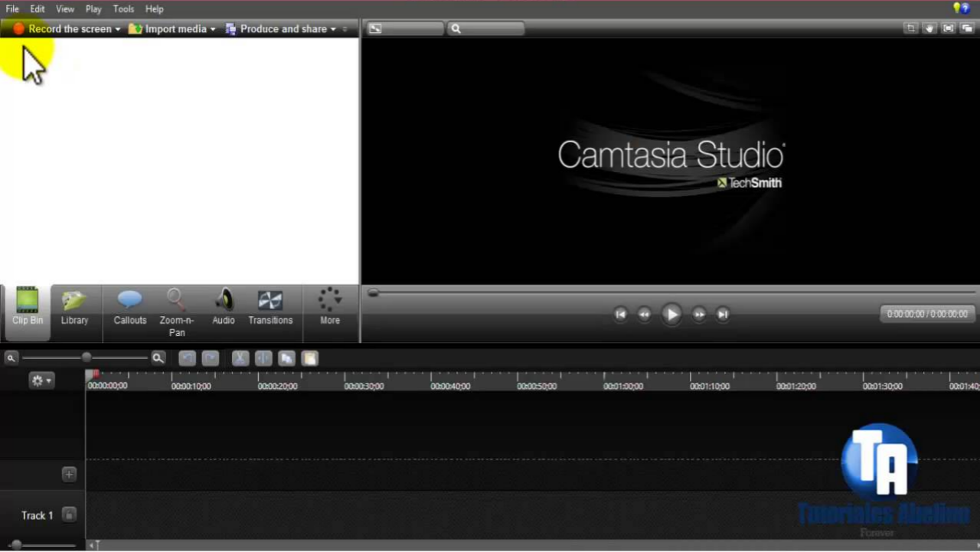The height and width of the screenshot is (552, 980).
Task: Expand Produce and share dropdown arrow
Action: (333, 29)
